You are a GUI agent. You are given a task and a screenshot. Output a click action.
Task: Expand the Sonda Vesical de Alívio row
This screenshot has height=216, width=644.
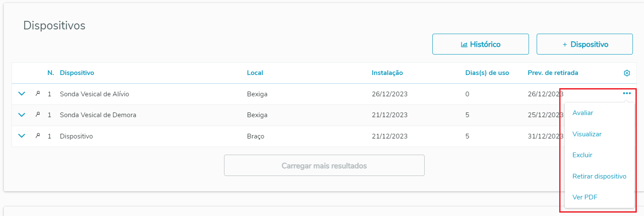coord(22,94)
